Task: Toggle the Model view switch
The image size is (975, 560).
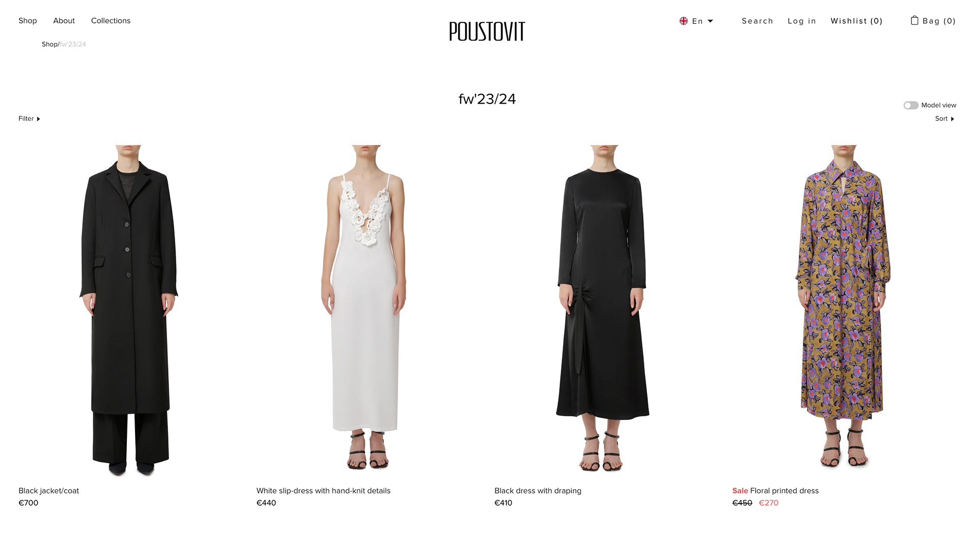Action: [x=911, y=105]
